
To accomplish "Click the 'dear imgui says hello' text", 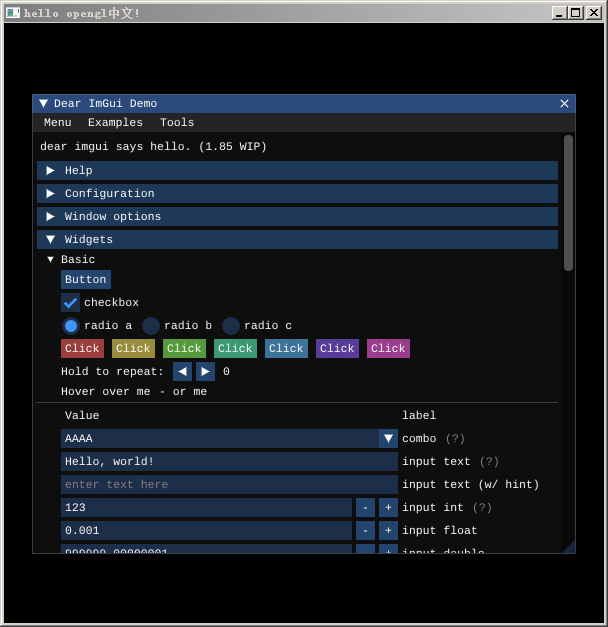I will point(154,146).
